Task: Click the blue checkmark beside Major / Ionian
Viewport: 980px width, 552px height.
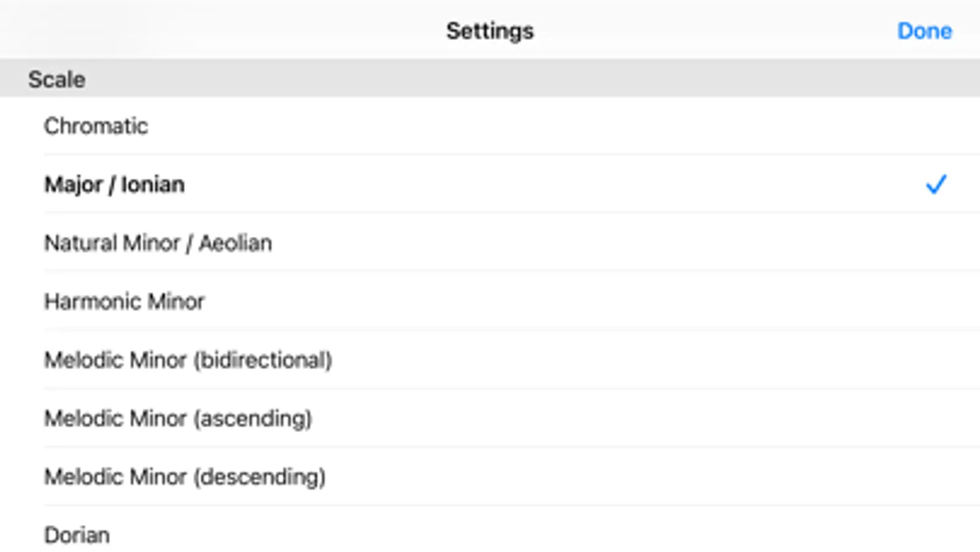Action: point(936,184)
